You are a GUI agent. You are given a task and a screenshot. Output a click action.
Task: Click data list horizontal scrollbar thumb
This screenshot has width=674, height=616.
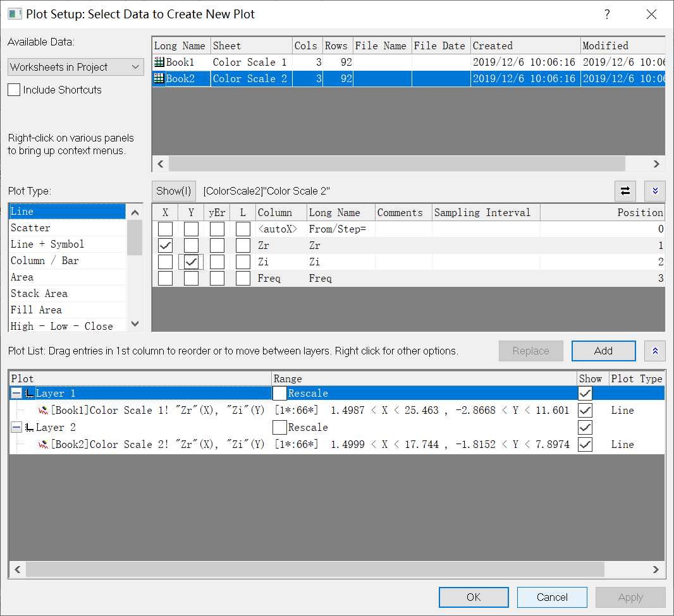click(x=396, y=164)
